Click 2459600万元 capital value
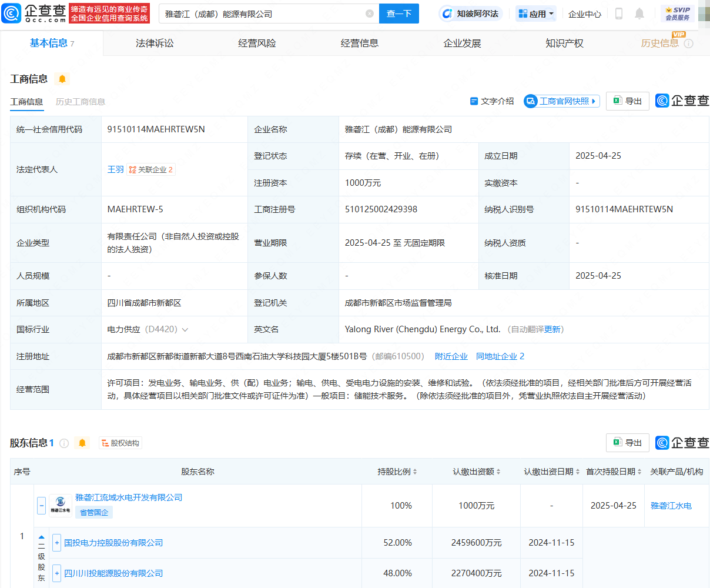710x588 pixels. coord(476,543)
